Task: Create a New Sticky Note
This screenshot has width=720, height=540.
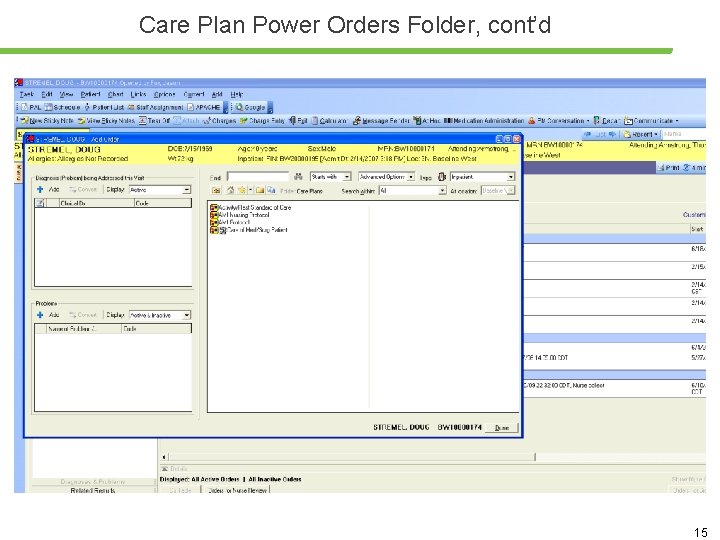Action: tap(47, 121)
